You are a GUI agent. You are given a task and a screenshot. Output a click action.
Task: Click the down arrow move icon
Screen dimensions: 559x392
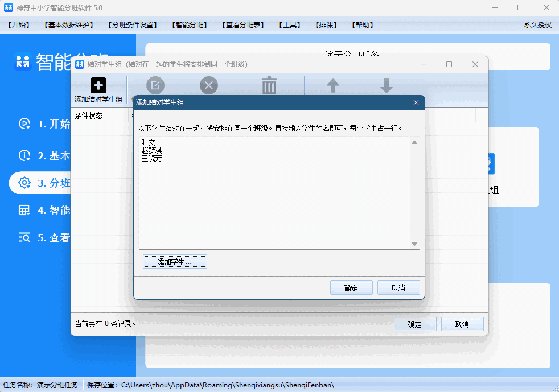click(x=387, y=85)
